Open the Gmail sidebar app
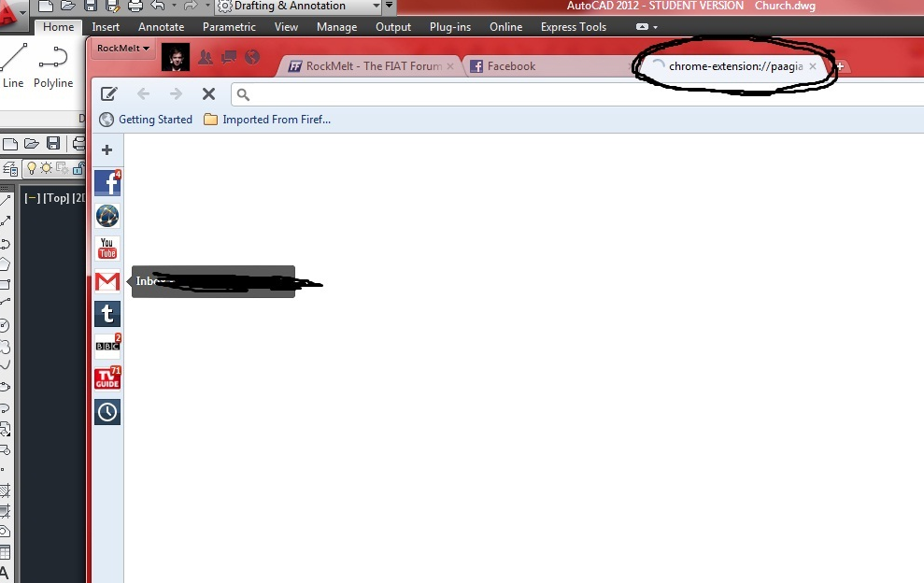The image size is (924, 583). [x=107, y=281]
